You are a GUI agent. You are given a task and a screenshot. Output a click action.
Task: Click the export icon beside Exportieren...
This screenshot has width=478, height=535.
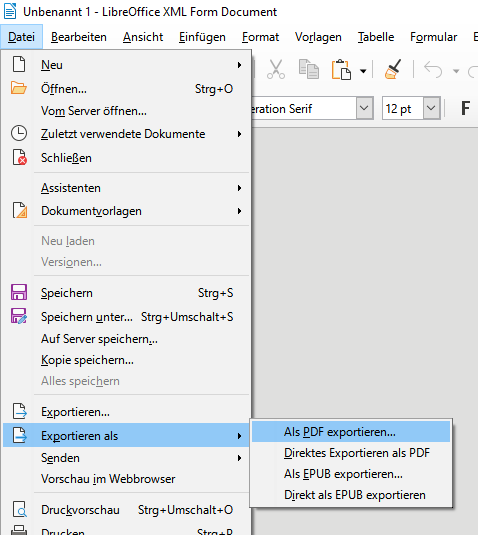coord(20,411)
